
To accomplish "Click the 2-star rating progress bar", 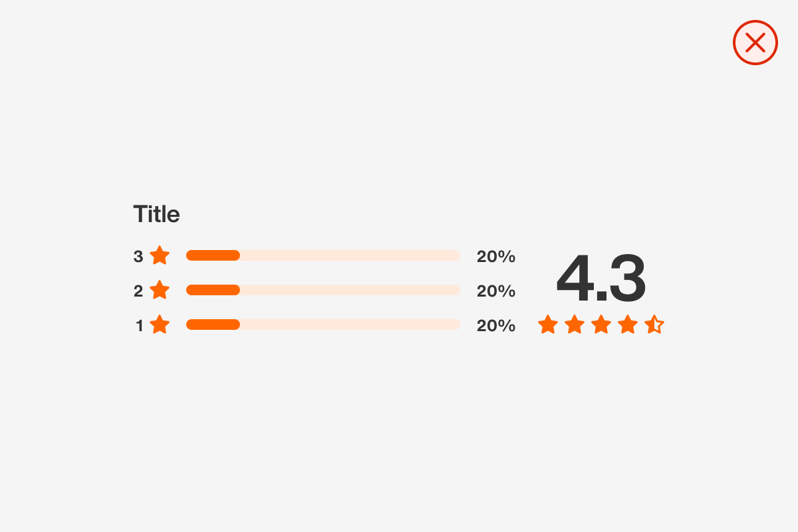I will tap(323, 290).
